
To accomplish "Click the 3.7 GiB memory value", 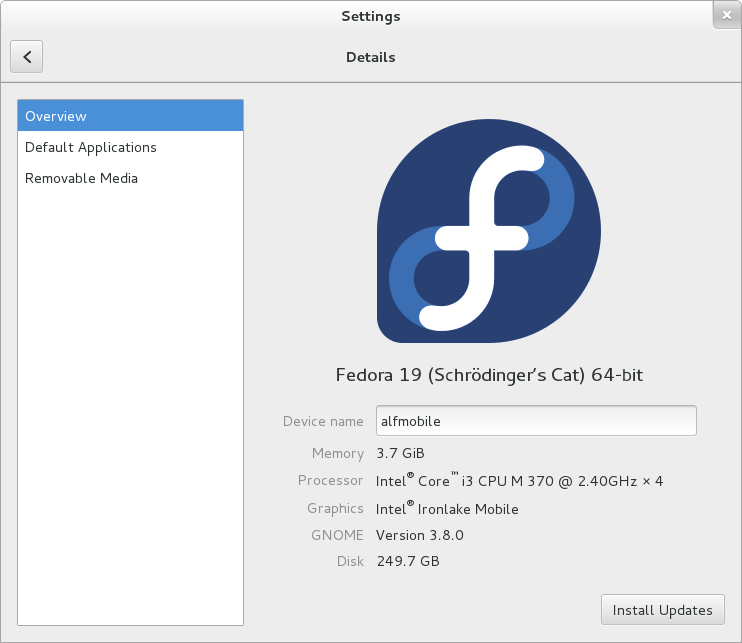I will click(x=400, y=453).
